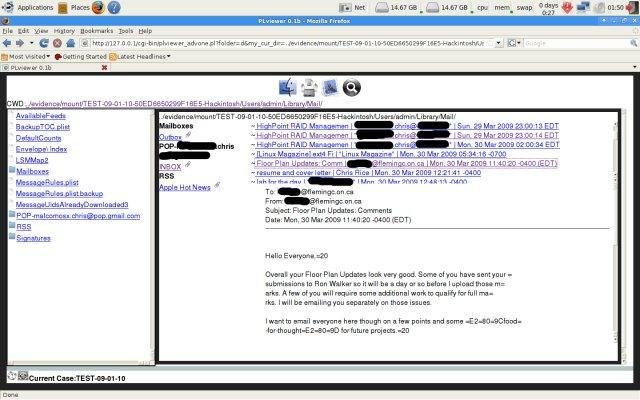Click the red shield icon in system tray
640x400 pixels.
pyautogui.click(x=567, y=7)
